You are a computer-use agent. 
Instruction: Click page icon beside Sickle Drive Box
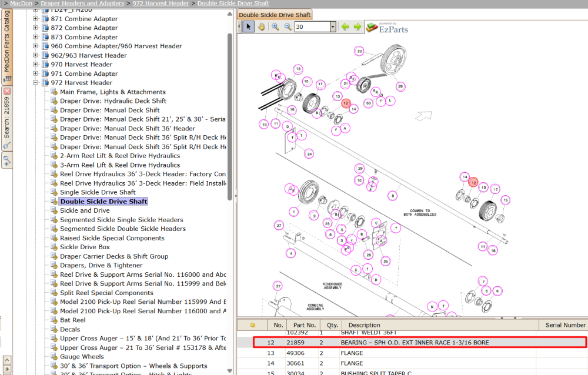point(54,247)
